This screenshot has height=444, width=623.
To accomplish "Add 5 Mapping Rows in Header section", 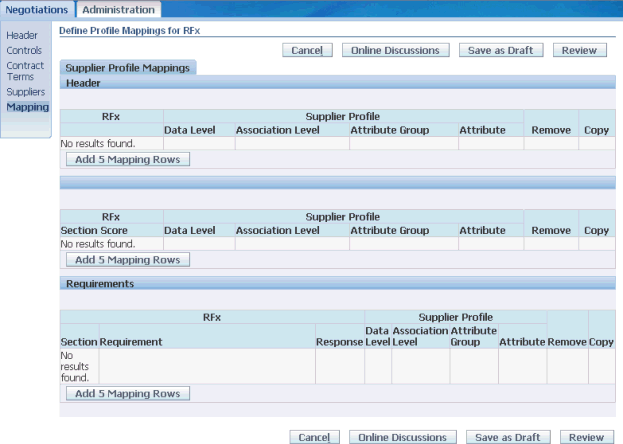I will [x=128, y=159].
